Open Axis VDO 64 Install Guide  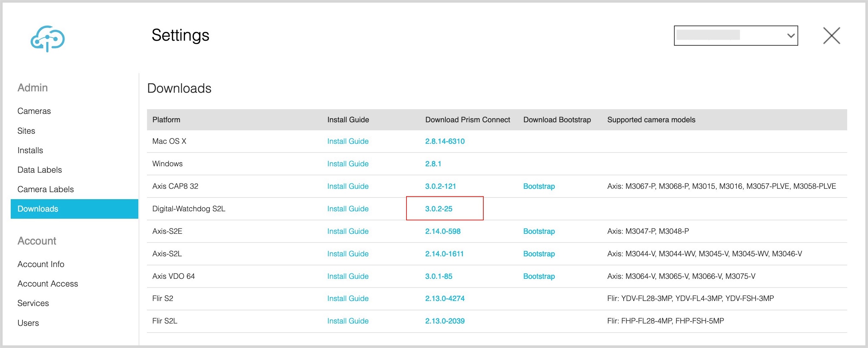pyautogui.click(x=348, y=276)
